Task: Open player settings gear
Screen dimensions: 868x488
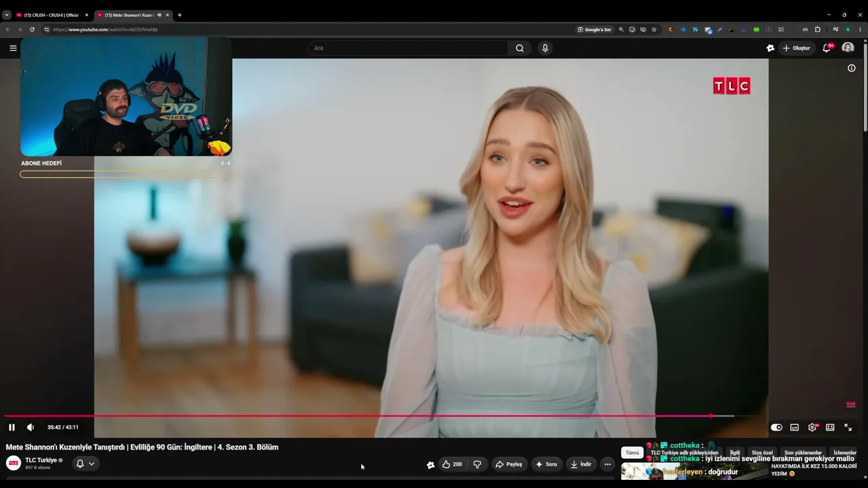Action: (x=812, y=427)
